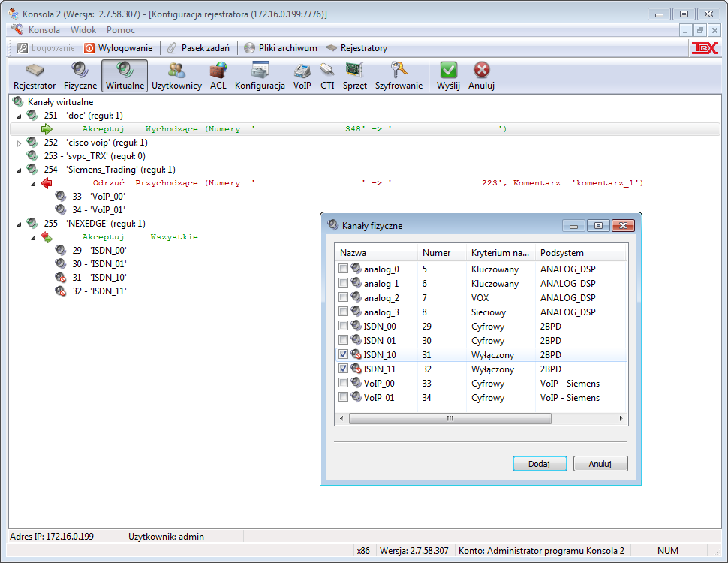Select the green outgoing rule arrow icon
Image resolution: width=728 pixels, height=563 pixels.
pyautogui.click(x=47, y=129)
